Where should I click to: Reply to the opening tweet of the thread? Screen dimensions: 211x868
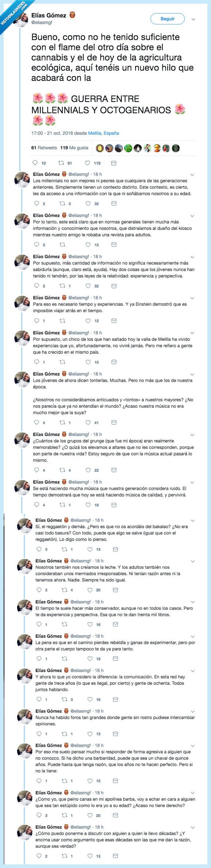pyautogui.click(x=35, y=163)
